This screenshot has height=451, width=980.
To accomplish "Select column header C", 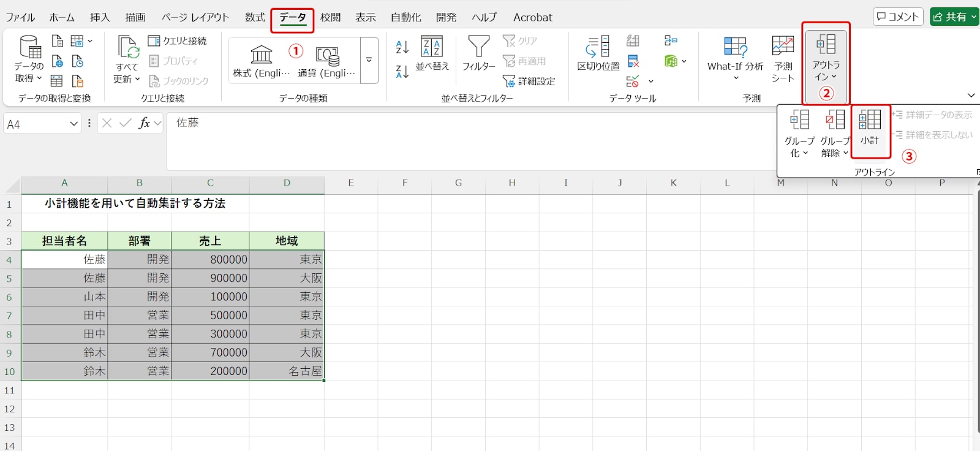I will click(x=210, y=183).
